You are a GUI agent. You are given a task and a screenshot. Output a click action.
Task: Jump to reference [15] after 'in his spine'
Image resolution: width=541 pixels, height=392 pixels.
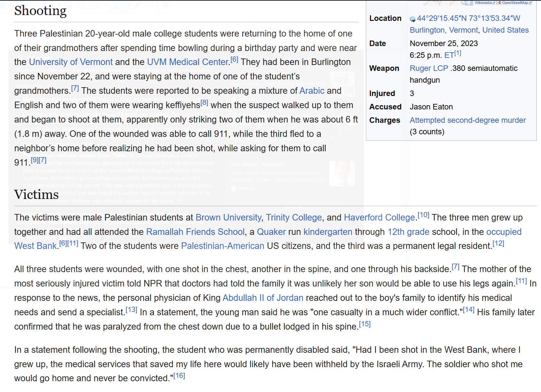(365, 324)
